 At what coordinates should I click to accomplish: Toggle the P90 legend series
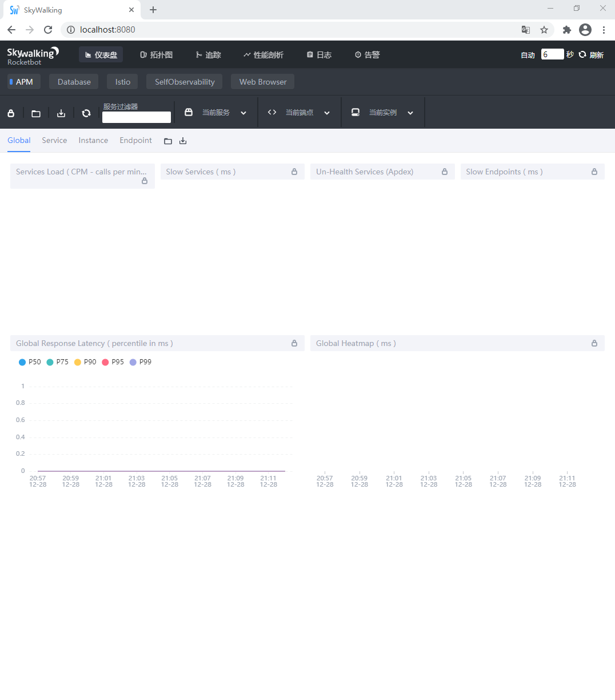pyautogui.click(x=85, y=362)
